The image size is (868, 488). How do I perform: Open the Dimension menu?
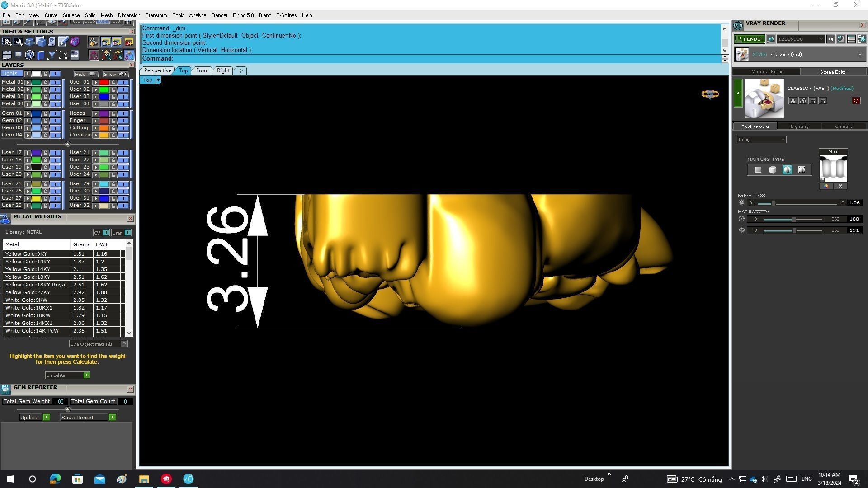129,15
